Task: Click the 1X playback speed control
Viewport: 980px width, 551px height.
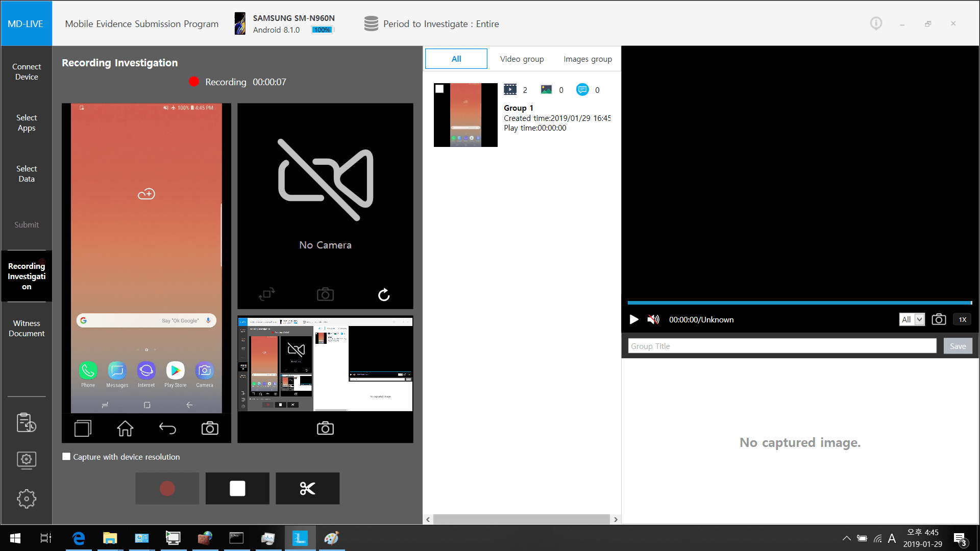Action: (x=963, y=319)
